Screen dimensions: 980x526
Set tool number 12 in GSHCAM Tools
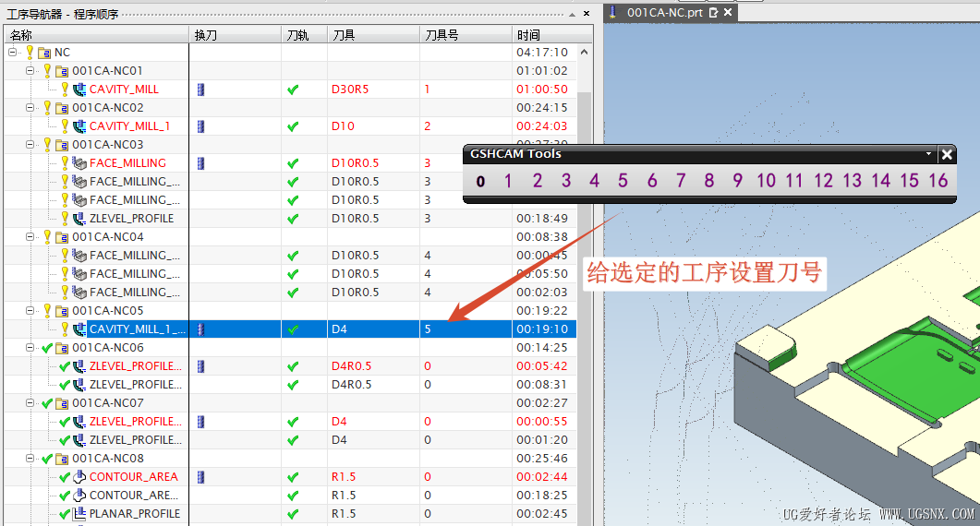[x=823, y=181]
